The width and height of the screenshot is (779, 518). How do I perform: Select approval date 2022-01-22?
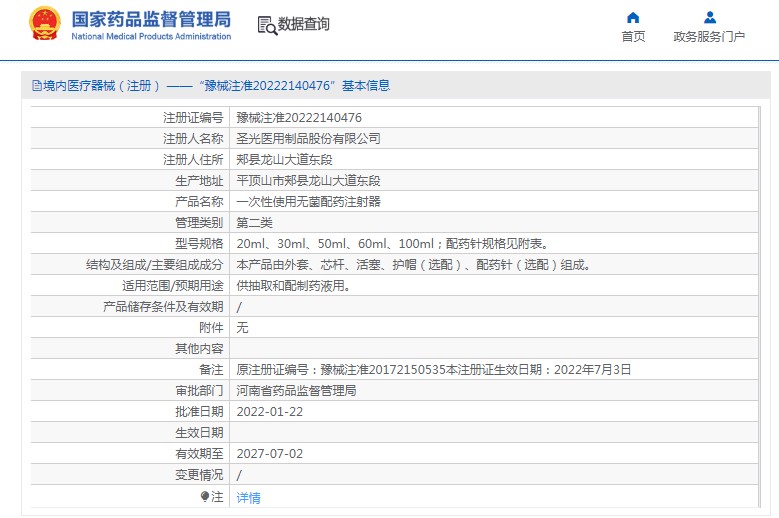[493, 412]
